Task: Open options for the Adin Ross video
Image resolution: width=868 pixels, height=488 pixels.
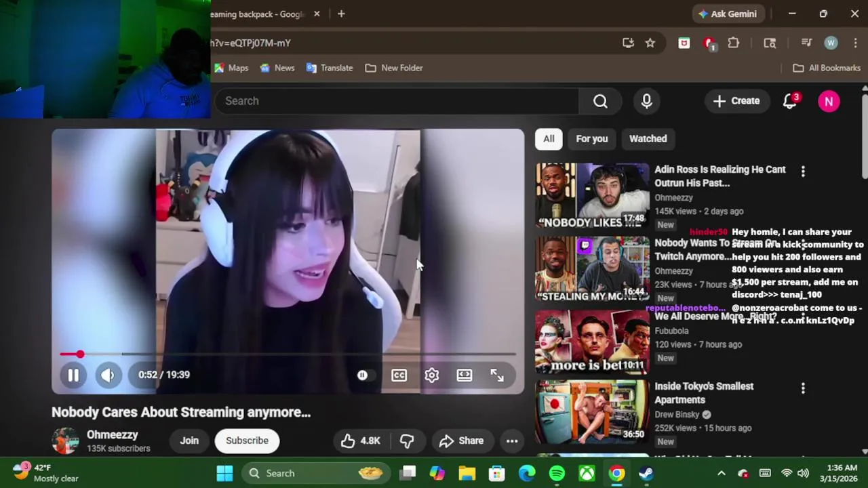Action: pyautogui.click(x=803, y=172)
